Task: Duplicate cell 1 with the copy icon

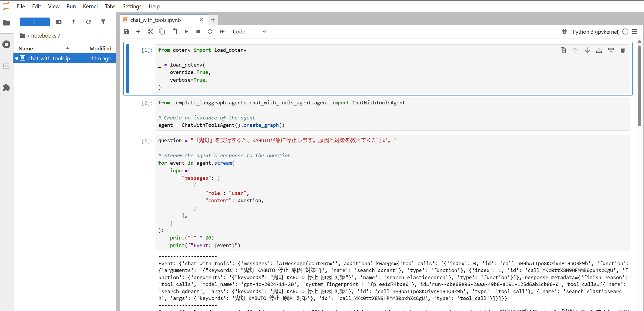Action: click(563, 50)
